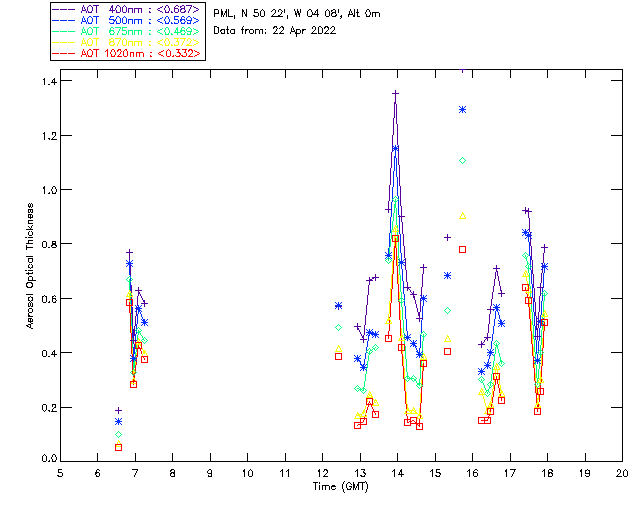640x512 pixels.
Task: Click the isolated blue asterisk near 1.3 AOT
Action: click(x=462, y=109)
